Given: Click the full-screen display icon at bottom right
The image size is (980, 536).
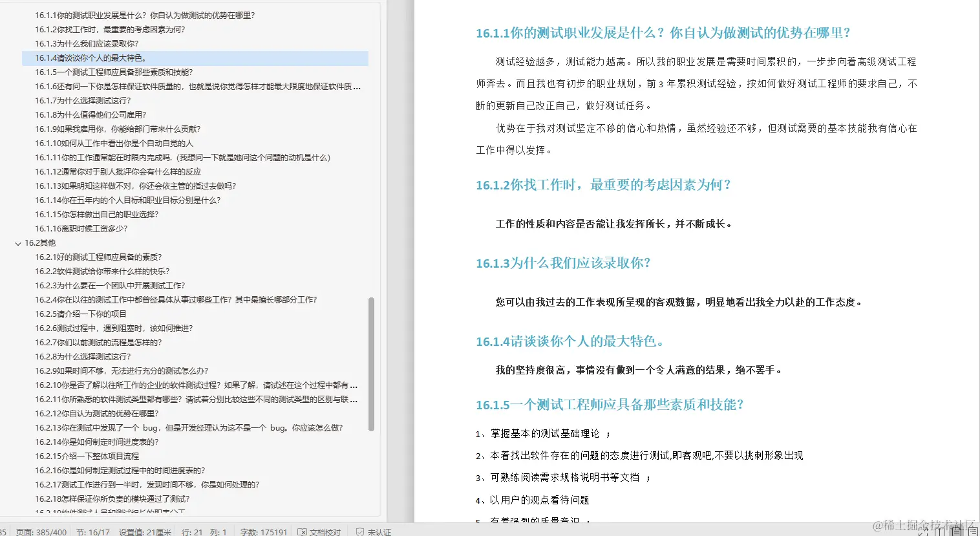Looking at the screenshot, I should click(922, 531).
